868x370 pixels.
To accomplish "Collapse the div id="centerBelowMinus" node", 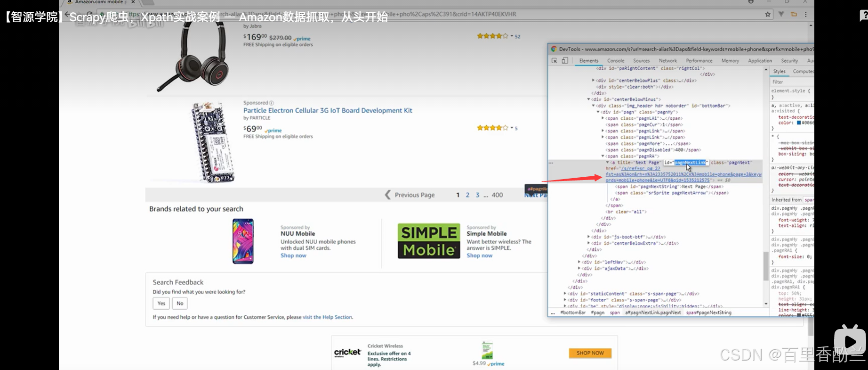I will coord(588,99).
